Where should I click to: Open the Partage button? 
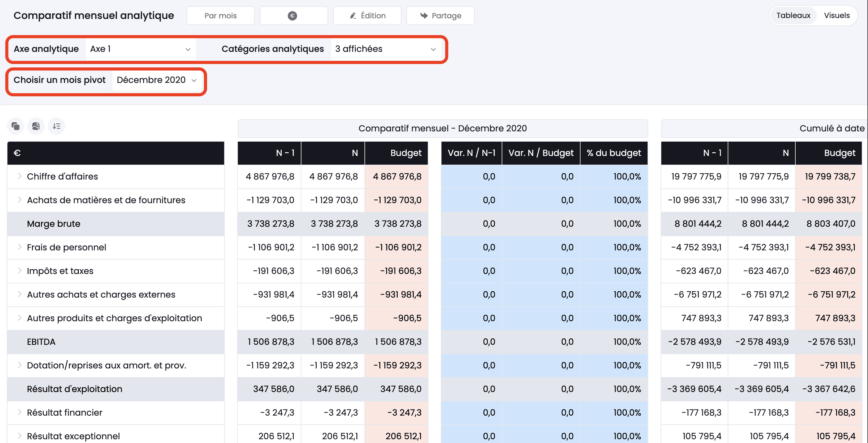pos(441,16)
